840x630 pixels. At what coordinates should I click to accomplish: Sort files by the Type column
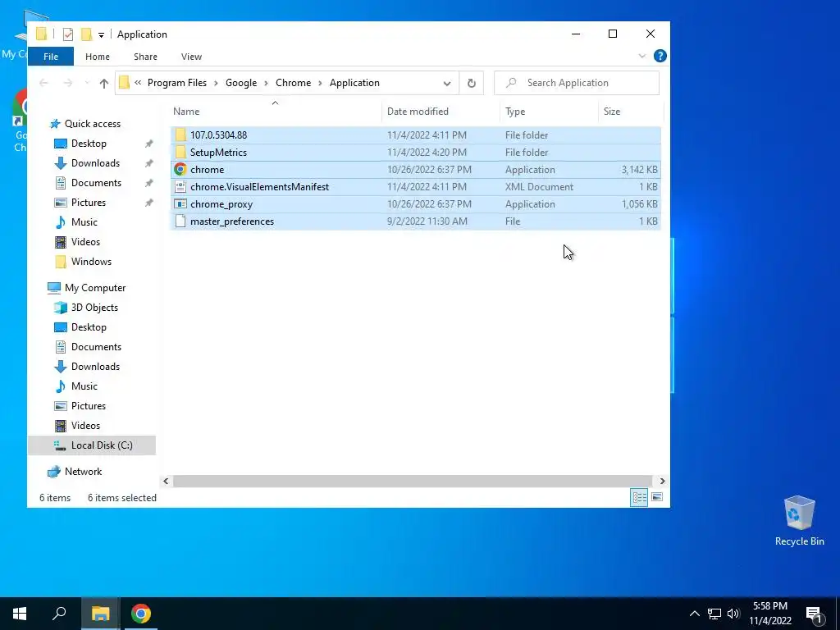[549, 112]
